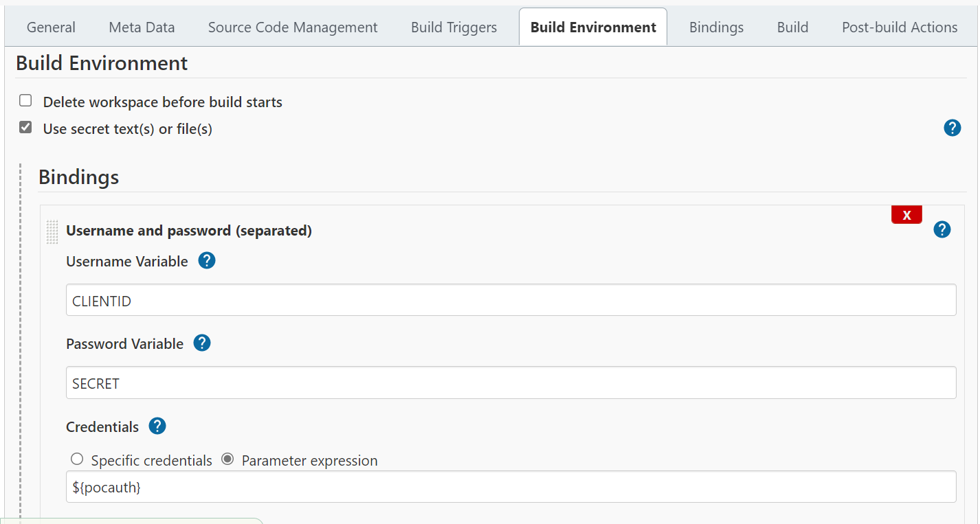The image size is (980, 524).
Task: Click help icon next to Username Variable
Action: click(x=207, y=261)
